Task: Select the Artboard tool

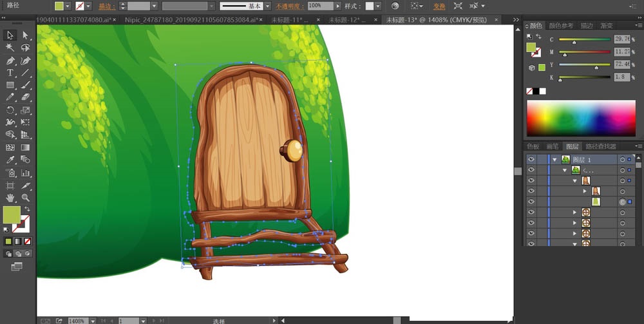Action: click(10, 186)
